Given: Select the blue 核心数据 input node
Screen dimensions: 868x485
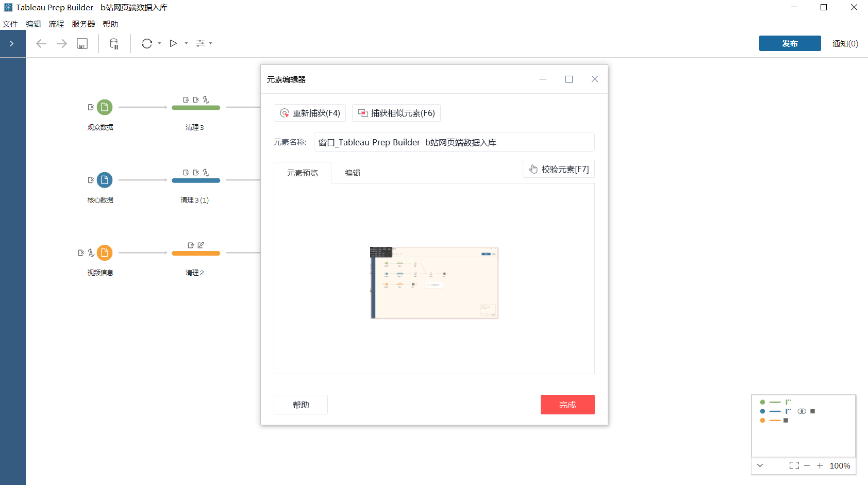Looking at the screenshot, I should pos(105,180).
